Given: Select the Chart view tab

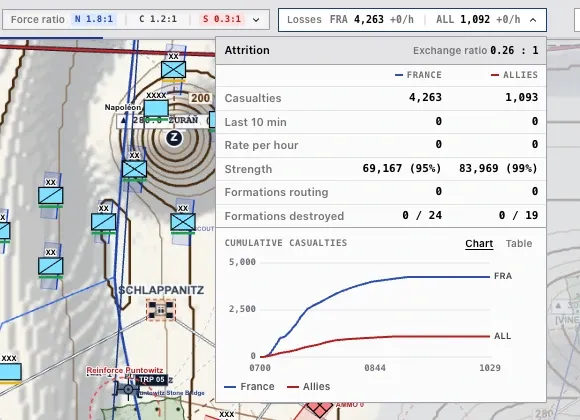Looking at the screenshot, I should (479, 243).
